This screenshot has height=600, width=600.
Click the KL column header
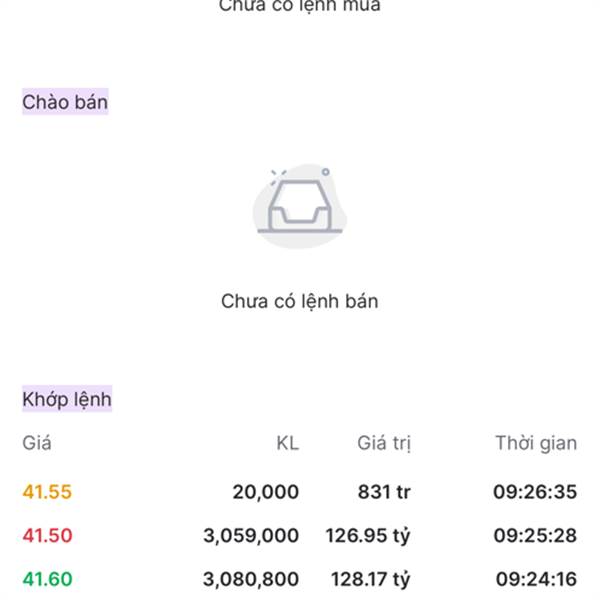click(x=288, y=443)
